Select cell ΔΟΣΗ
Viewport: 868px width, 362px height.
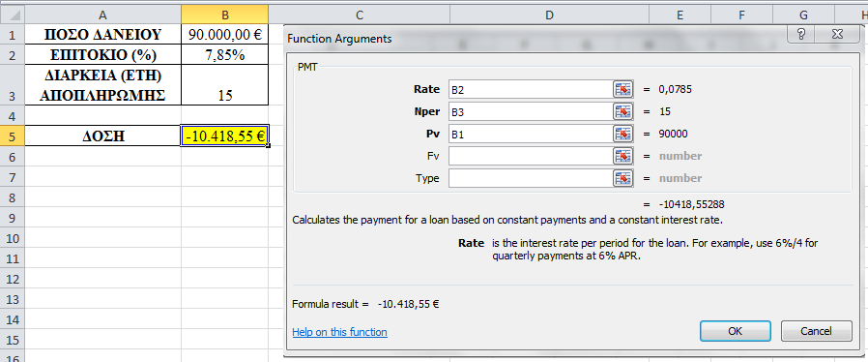tap(103, 136)
